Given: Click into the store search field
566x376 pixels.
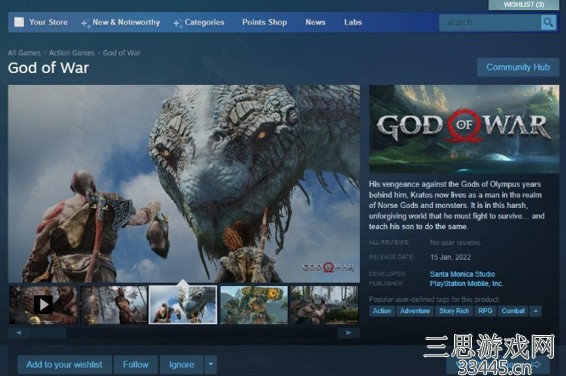Looking at the screenshot, I should point(490,22).
